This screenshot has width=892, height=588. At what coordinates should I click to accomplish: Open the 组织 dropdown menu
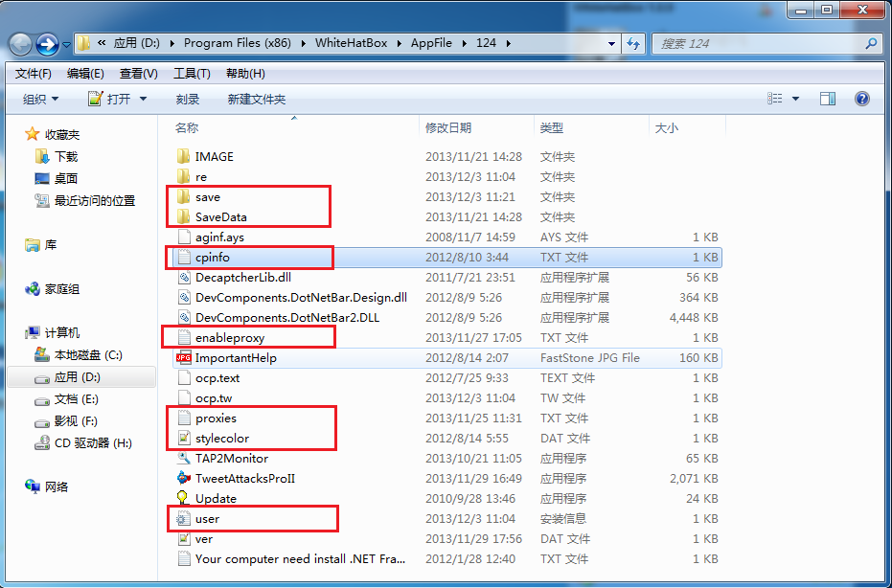click(41, 100)
